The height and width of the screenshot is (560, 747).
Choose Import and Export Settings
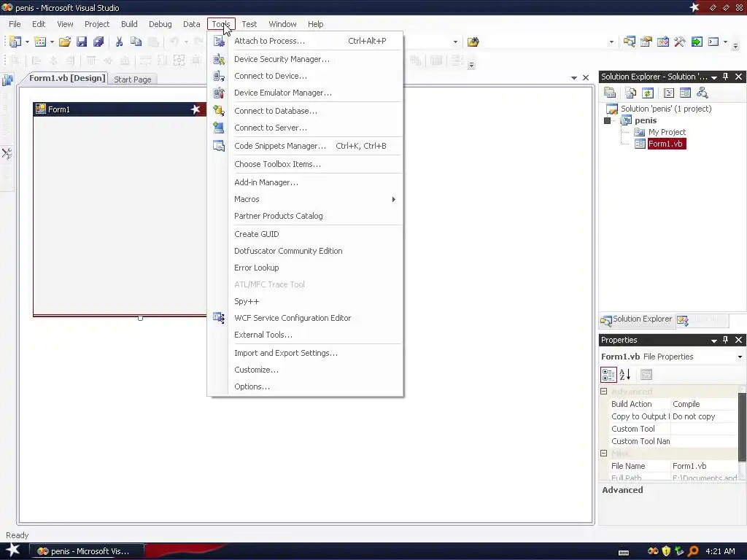click(x=306, y=353)
